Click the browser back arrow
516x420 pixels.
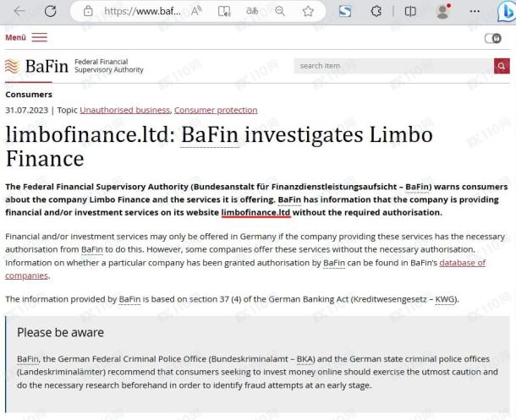click(x=19, y=11)
